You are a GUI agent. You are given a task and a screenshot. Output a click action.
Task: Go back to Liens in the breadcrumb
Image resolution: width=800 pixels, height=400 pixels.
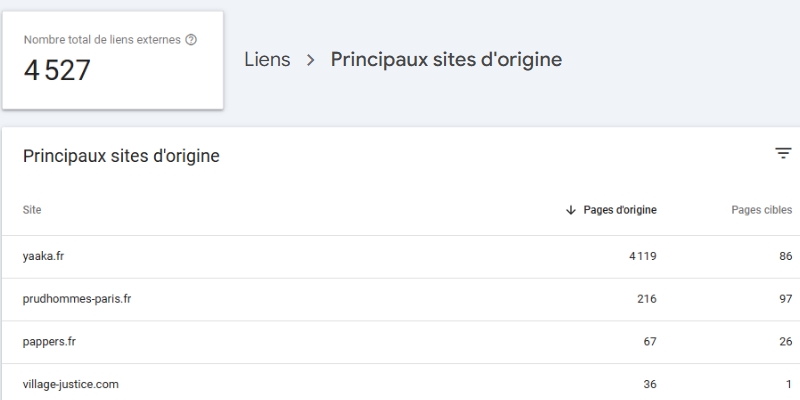pos(267,60)
